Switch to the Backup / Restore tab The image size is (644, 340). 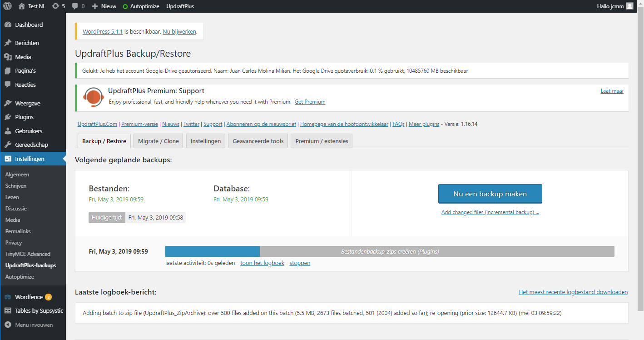(104, 141)
